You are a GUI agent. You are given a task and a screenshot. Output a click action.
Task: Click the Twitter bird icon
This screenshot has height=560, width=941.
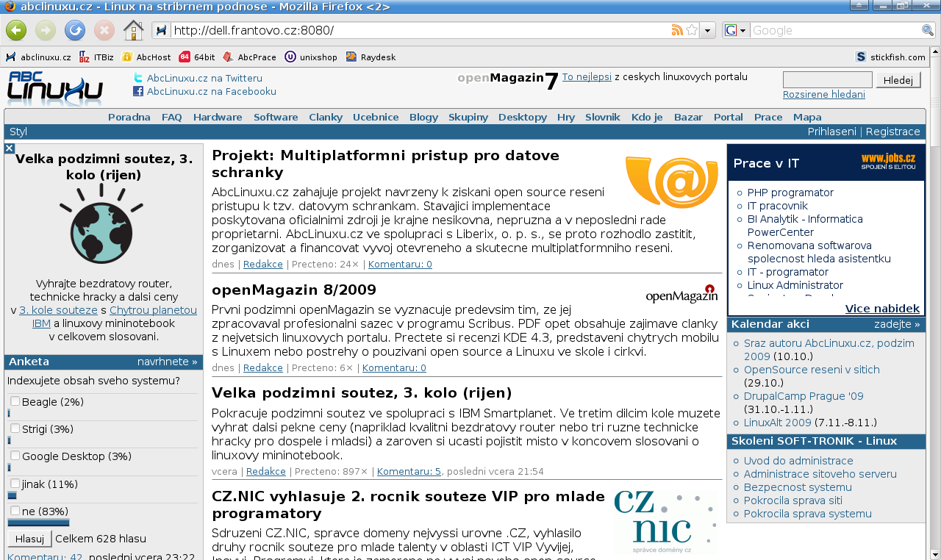point(138,78)
